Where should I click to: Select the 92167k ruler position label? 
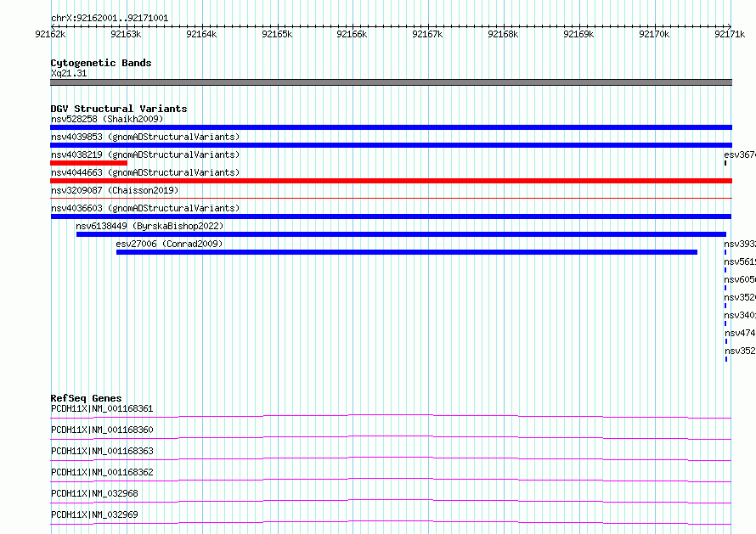pos(427,34)
